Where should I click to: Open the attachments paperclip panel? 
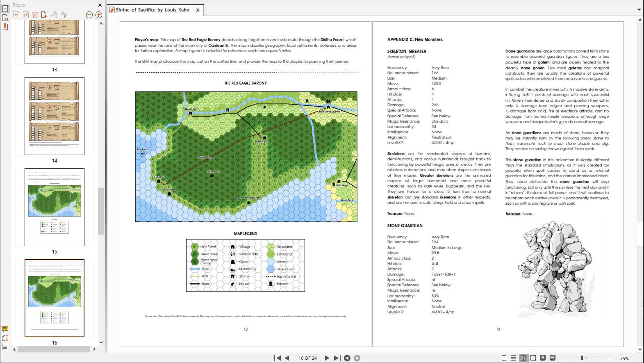5,338
